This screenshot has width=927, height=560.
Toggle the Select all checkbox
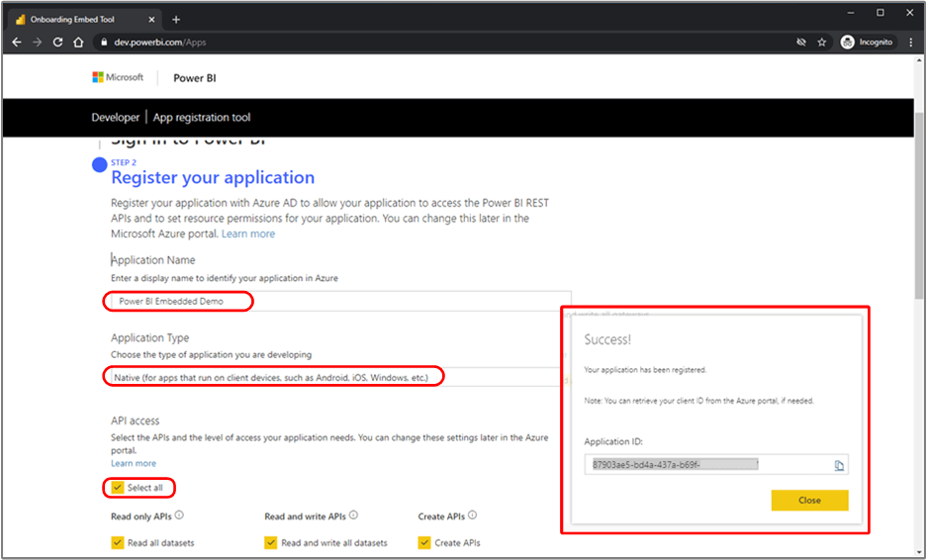117,487
